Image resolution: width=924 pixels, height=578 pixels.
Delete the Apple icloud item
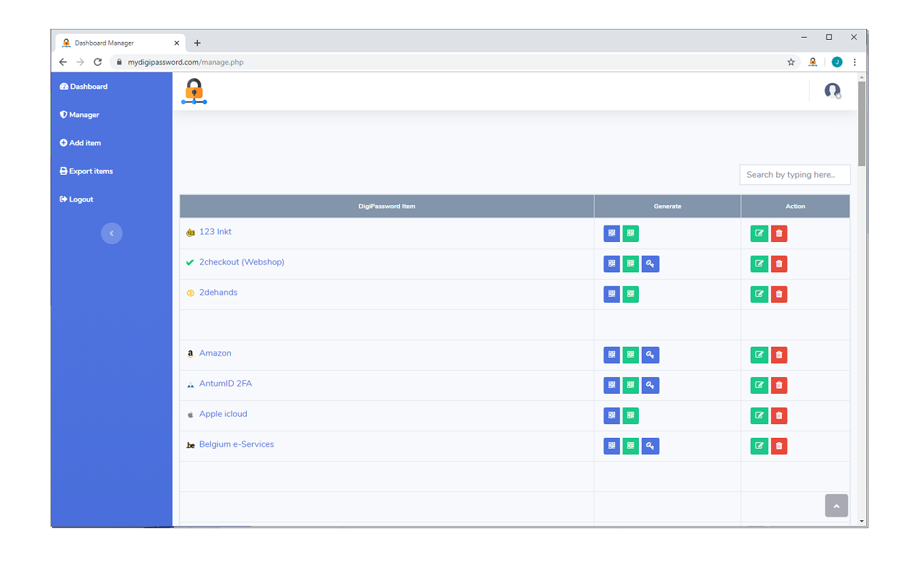click(x=778, y=415)
